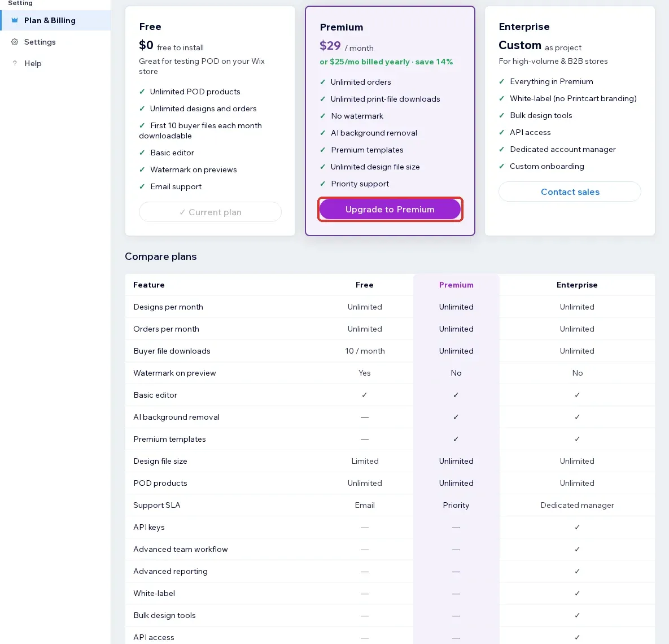Click the Bulk design tools table row label

164,615
